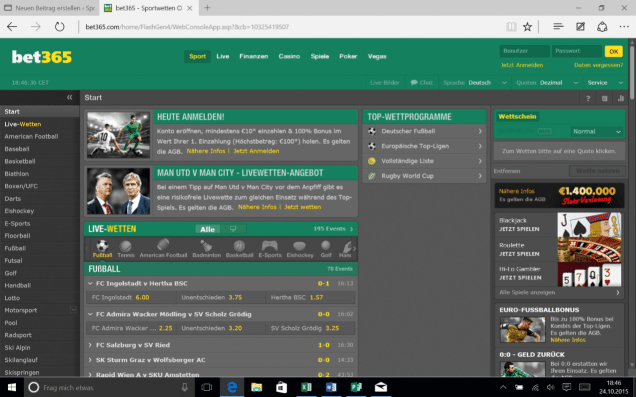Select Darts in the left sidebar
The height and width of the screenshot is (397, 636).
pos(39,199)
